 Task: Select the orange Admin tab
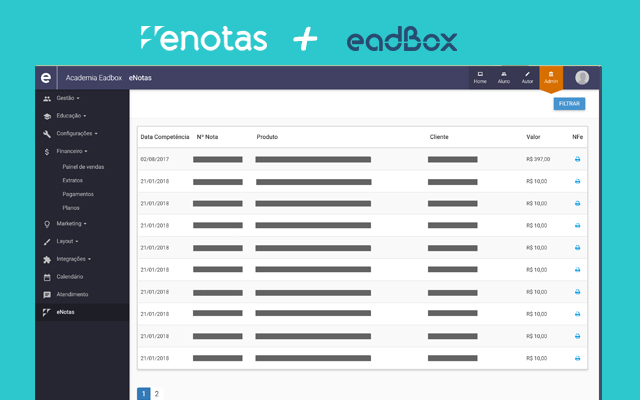coord(551,78)
